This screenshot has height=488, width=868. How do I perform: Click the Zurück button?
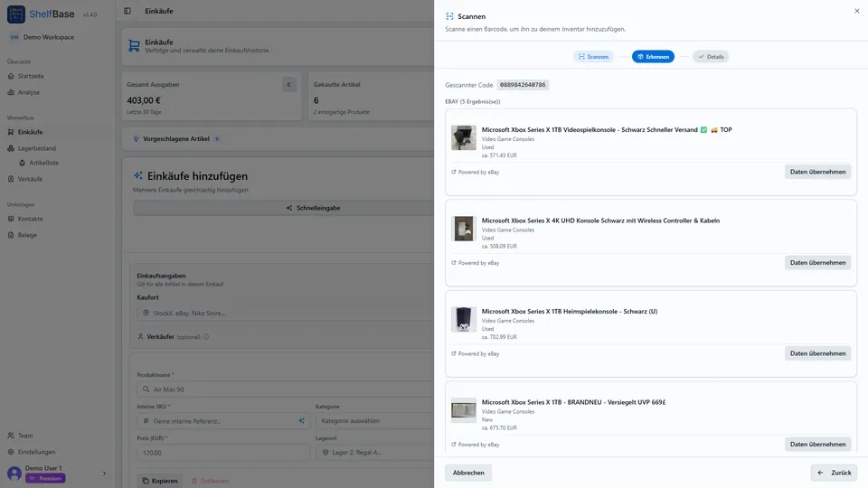835,473
